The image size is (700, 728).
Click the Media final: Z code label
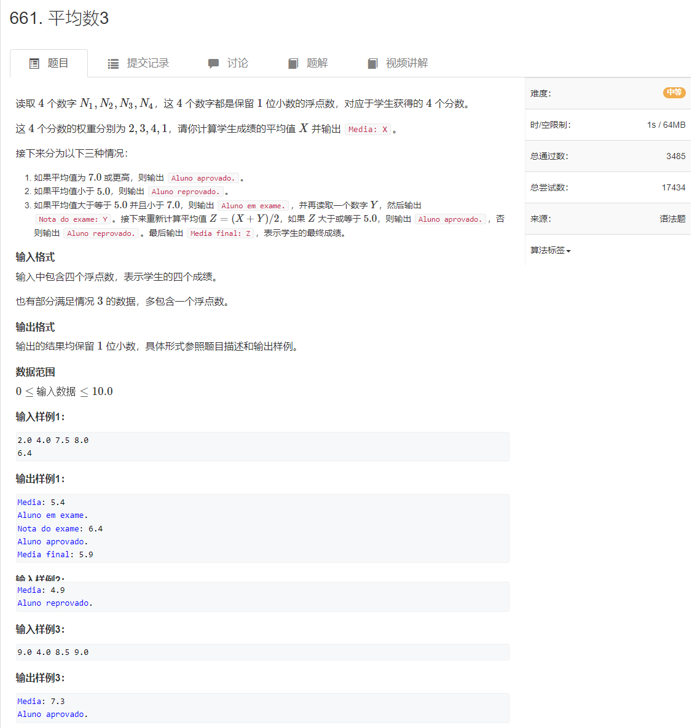tap(220, 233)
